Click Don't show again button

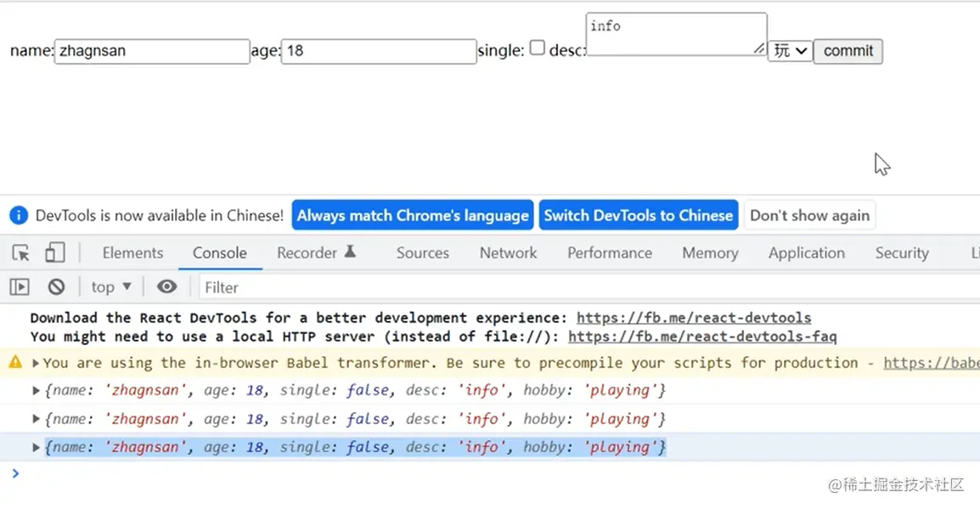point(809,215)
